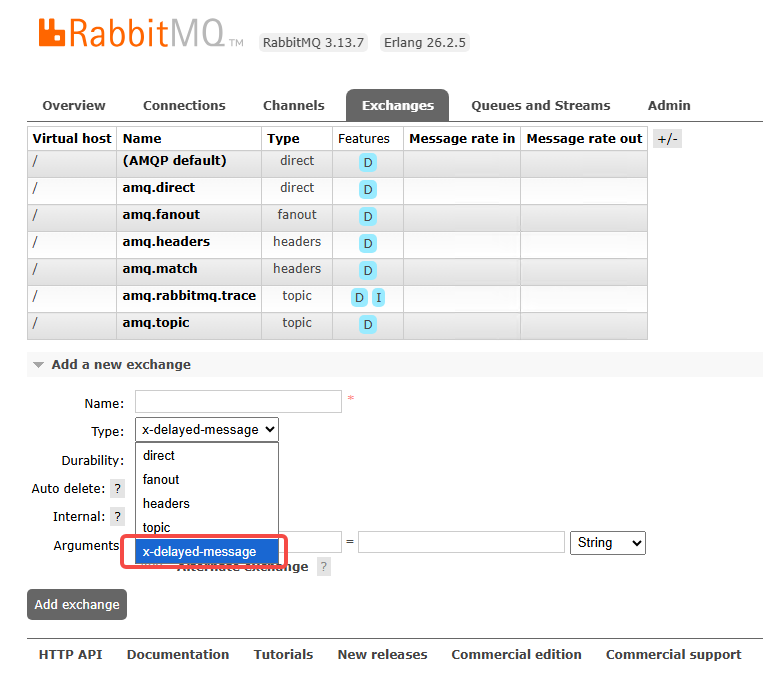Screen dimensions: 763x677
Task: Click the RabbitMQ 3.13.7 version label
Action: [313, 43]
